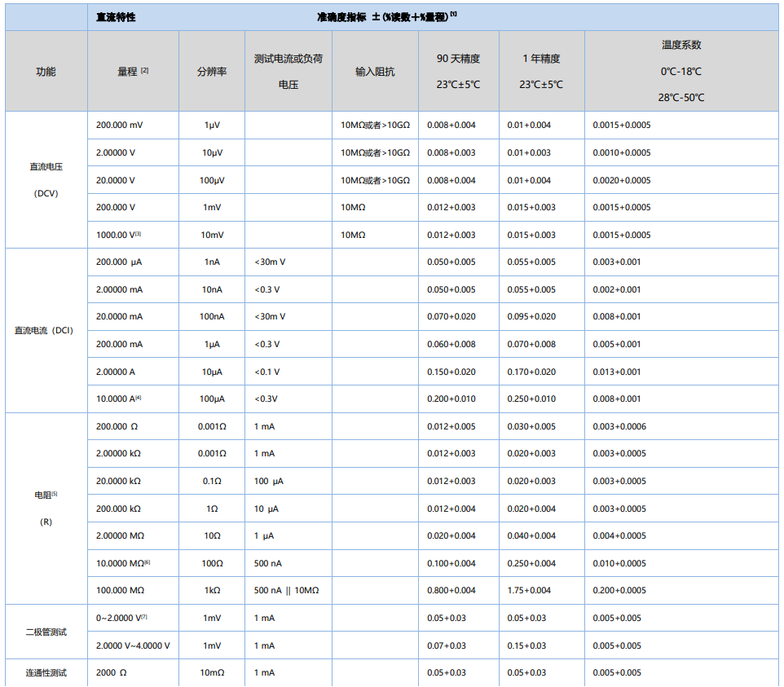Select the 0.0020+0.0005 temperature coefficient cell

(621, 180)
